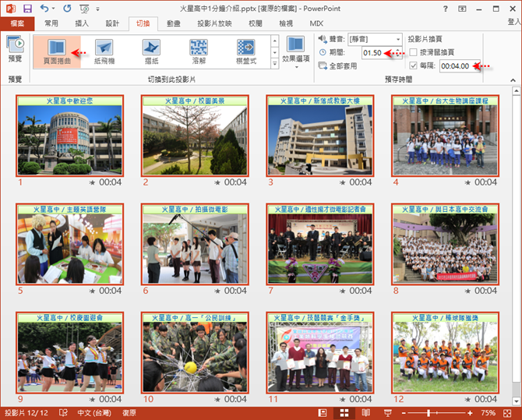This screenshot has height=420, width=522.
Task: Open Ribbon Display Options icon
Action: click(462, 9)
